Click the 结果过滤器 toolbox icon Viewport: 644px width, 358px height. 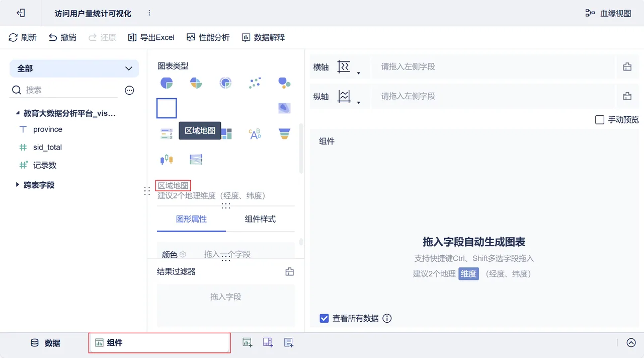point(290,272)
